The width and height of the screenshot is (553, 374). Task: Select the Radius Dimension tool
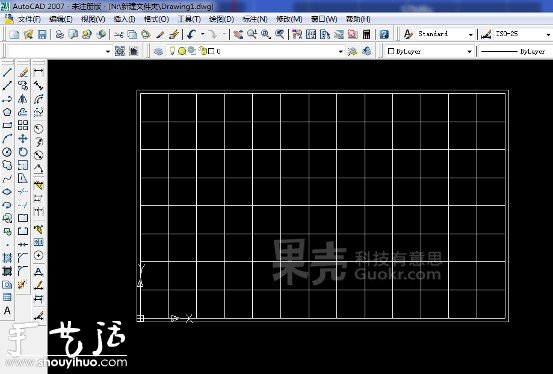point(38,128)
